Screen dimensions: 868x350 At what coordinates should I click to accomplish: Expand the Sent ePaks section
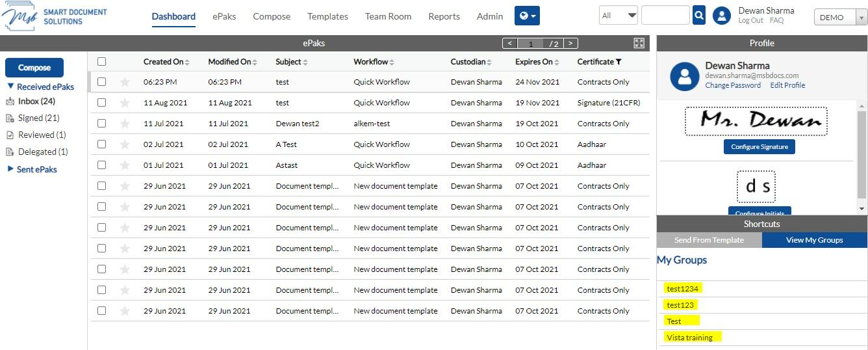click(x=32, y=169)
